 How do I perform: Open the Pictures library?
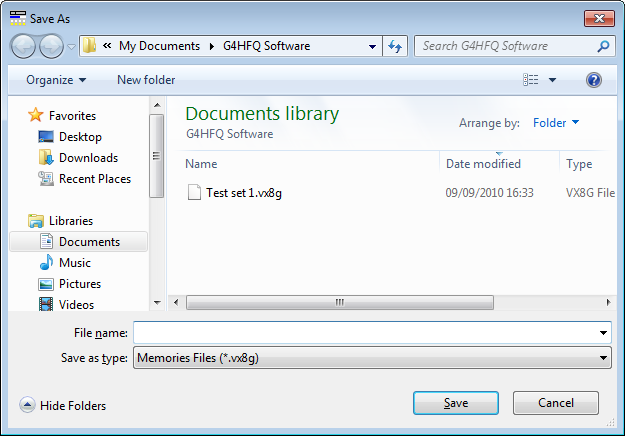coord(80,284)
